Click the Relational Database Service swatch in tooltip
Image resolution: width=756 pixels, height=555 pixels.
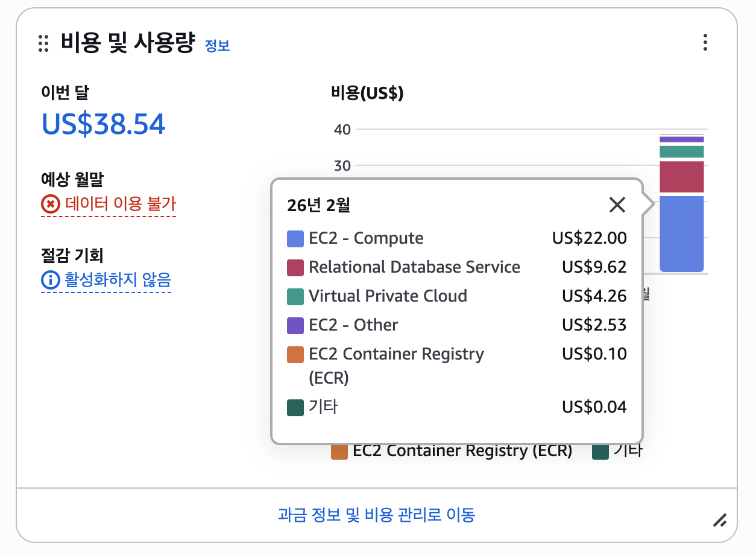coord(295,268)
